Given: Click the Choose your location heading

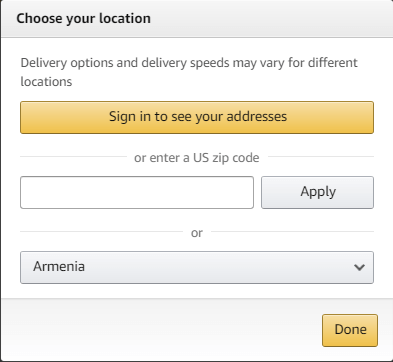Looking at the screenshot, I should [84, 18].
